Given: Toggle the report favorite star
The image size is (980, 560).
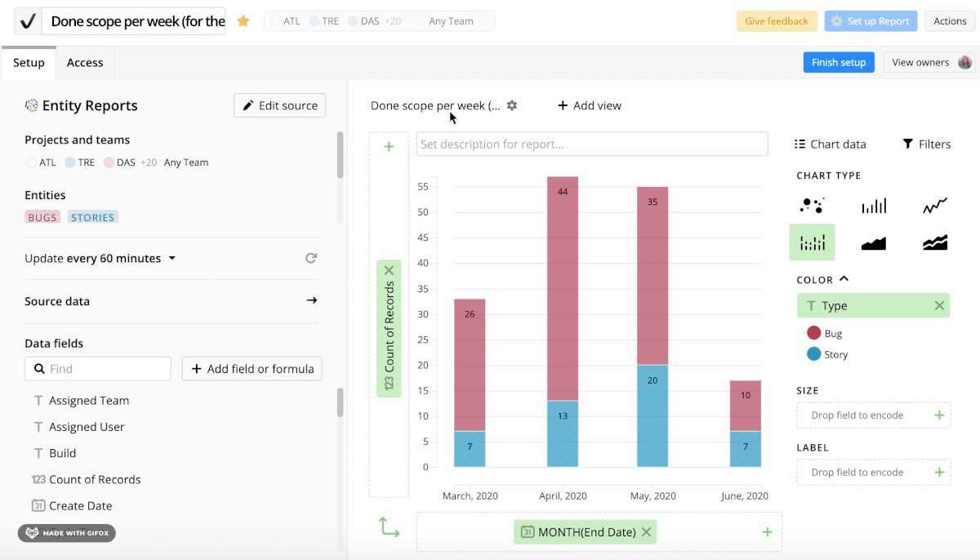Looking at the screenshot, I should (243, 21).
